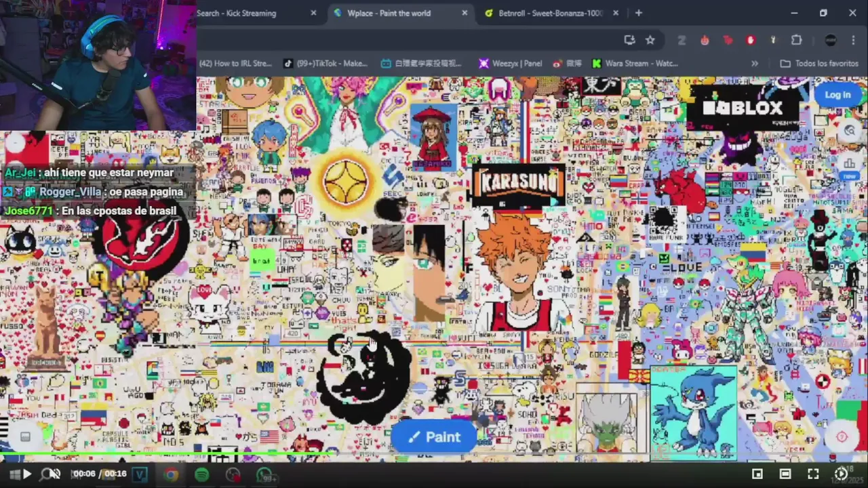The height and width of the screenshot is (488, 868).
Task: Open the Extensions puzzle icon
Action: tap(797, 40)
